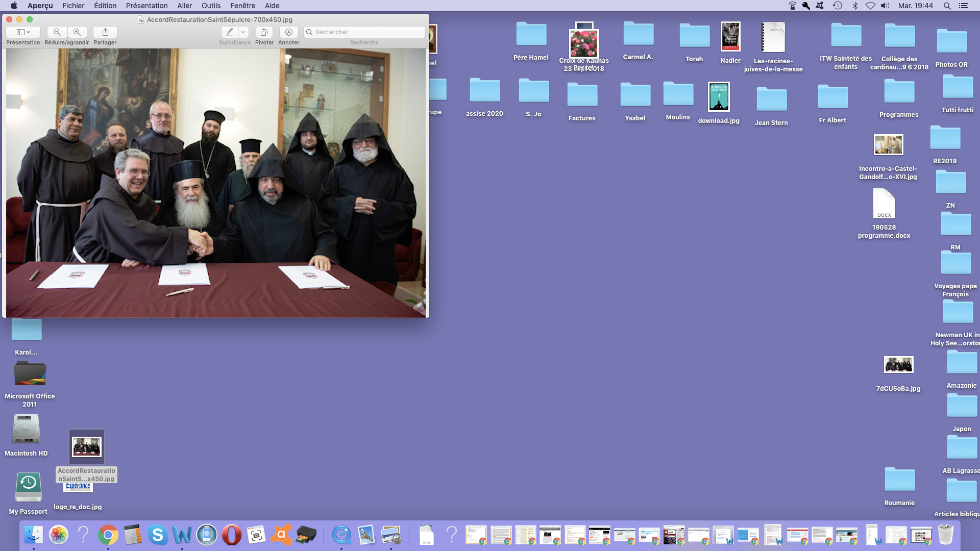
Task: Show the markup toolbar via Annoter
Action: point(288,32)
